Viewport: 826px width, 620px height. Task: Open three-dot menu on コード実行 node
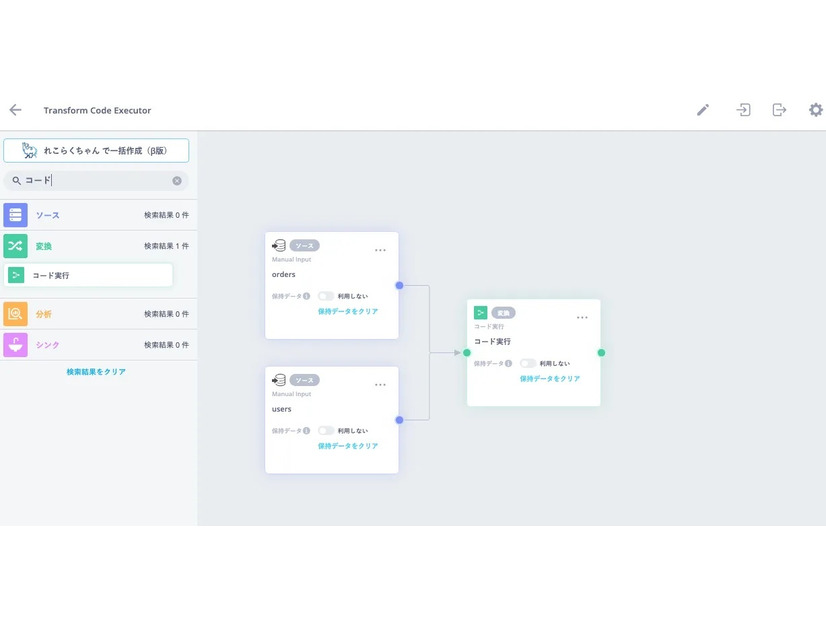pos(582,317)
